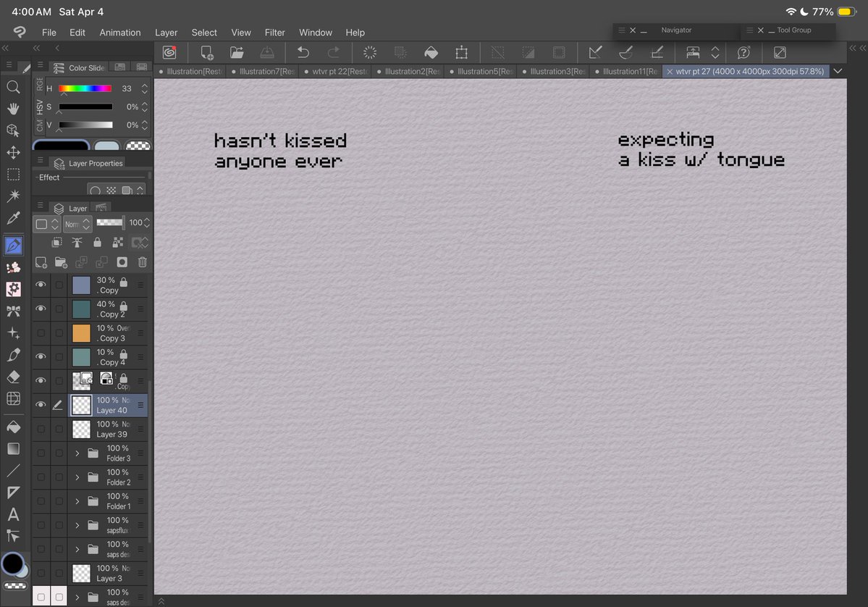Click the Lock layer icon
The width and height of the screenshot is (868, 607).
click(98, 243)
